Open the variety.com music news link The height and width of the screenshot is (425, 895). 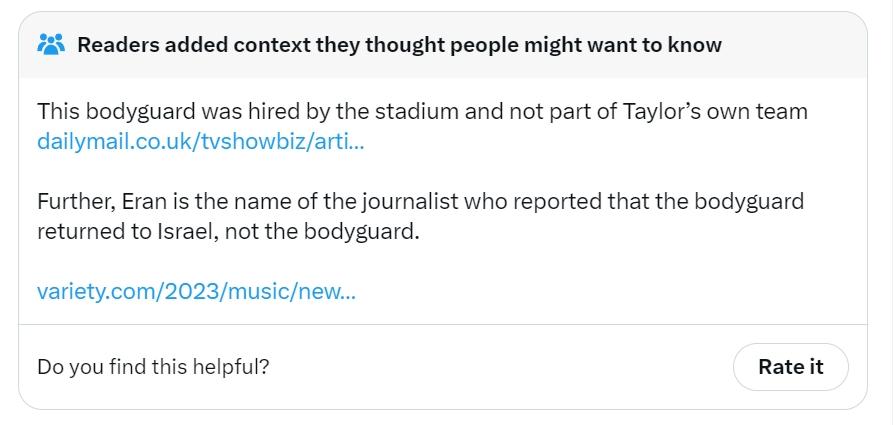[x=196, y=292]
